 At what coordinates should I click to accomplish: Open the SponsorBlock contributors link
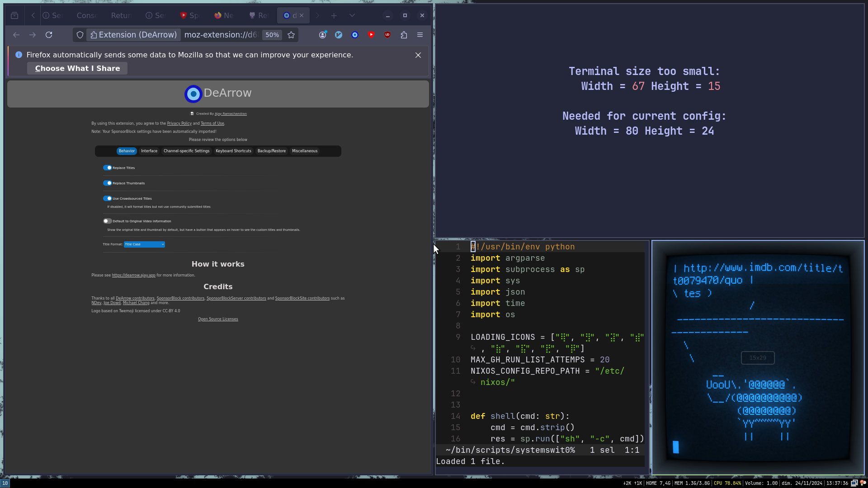click(x=180, y=298)
